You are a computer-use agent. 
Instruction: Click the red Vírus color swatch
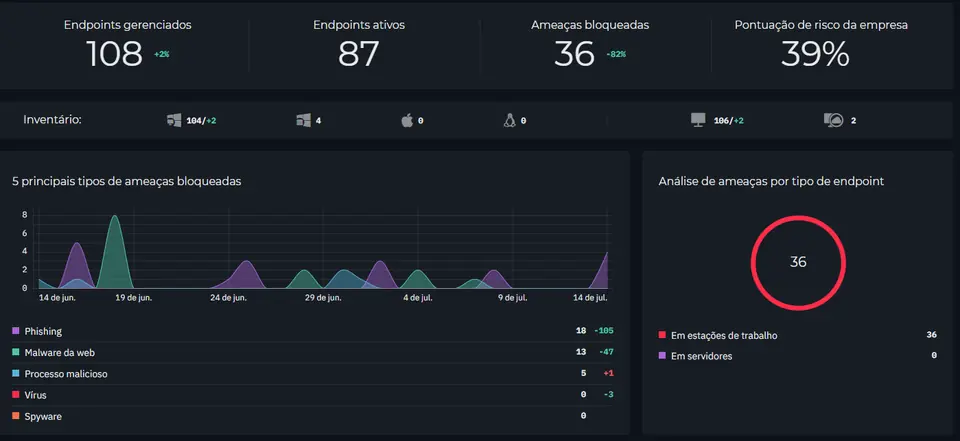click(16, 395)
